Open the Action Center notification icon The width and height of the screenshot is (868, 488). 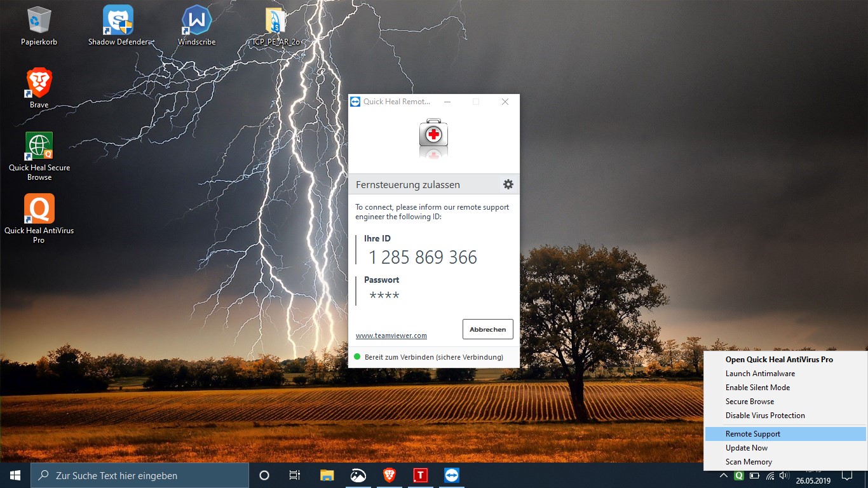click(x=847, y=475)
